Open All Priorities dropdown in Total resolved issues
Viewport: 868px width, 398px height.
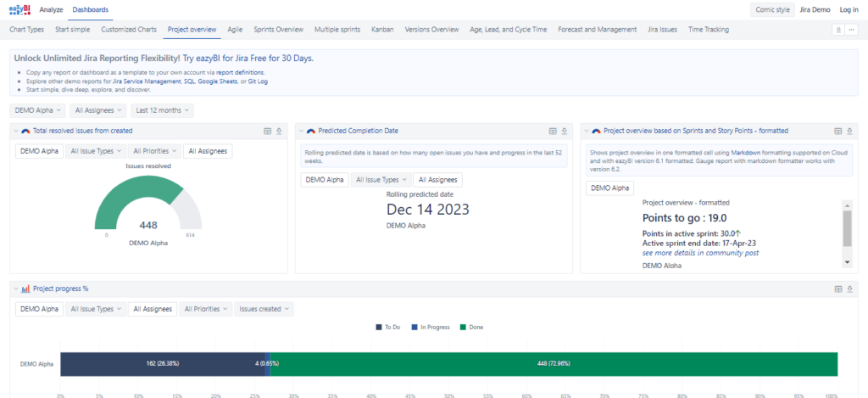click(154, 151)
